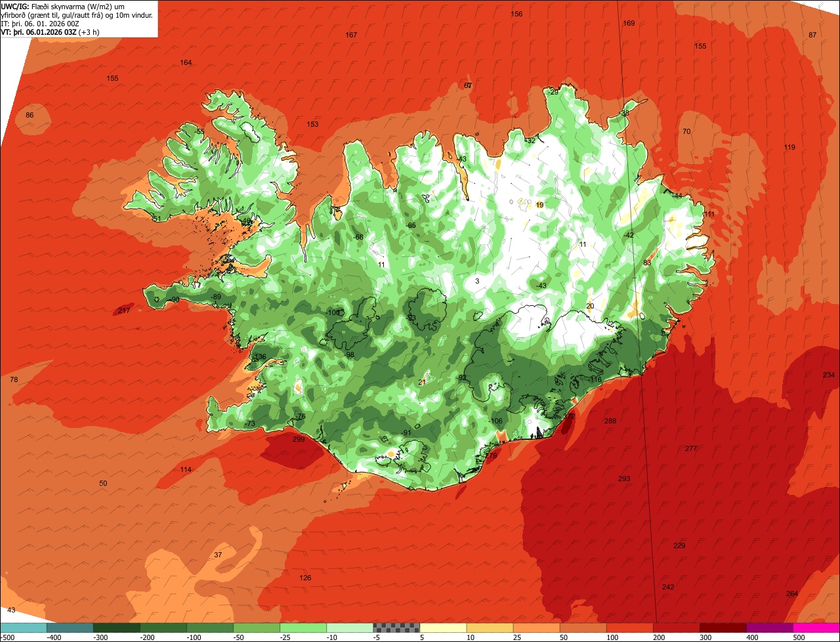
Task: Click the checkered legend swatch from -5 to 5
Action: (x=396, y=628)
